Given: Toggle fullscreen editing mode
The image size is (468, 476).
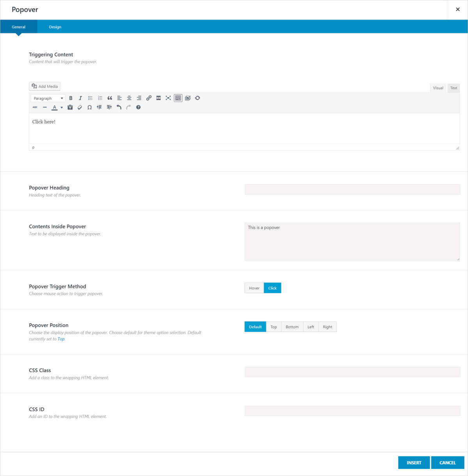Looking at the screenshot, I should click(168, 98).
